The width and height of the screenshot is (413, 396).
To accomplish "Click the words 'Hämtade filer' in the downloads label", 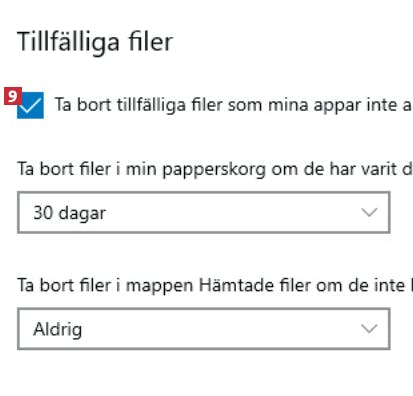I will click(255, 285).
